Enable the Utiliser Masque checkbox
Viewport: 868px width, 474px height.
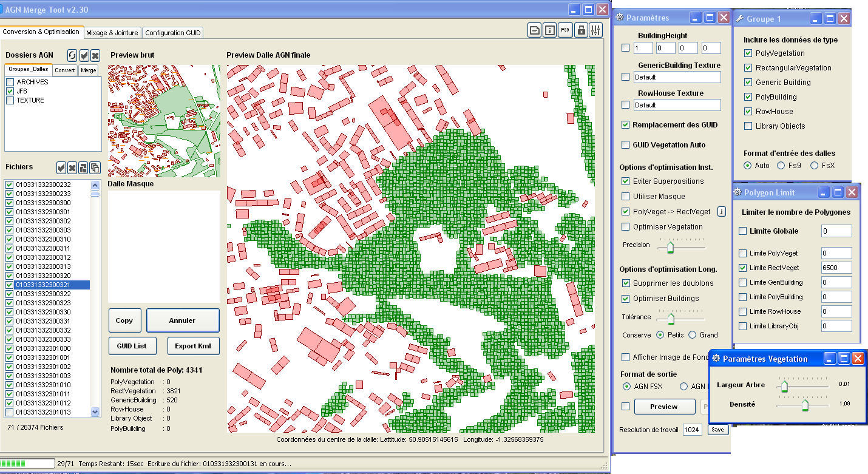[626, 197]
